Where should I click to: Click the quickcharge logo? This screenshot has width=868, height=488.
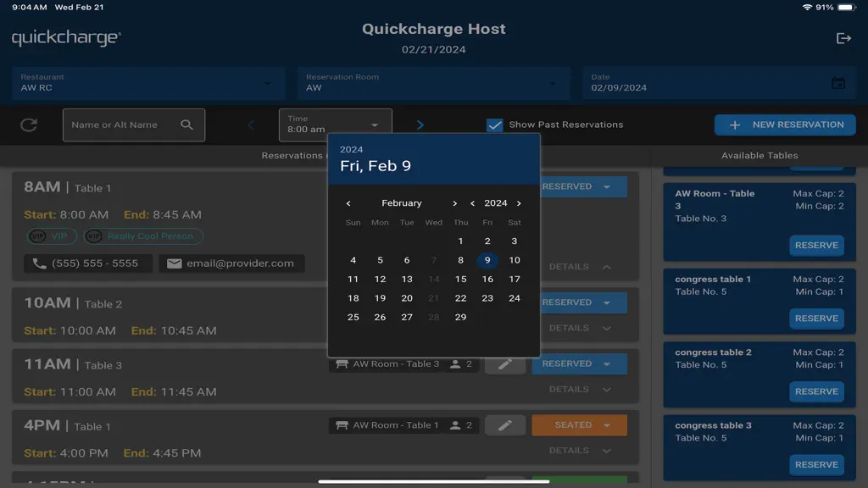tap(66, 37)
